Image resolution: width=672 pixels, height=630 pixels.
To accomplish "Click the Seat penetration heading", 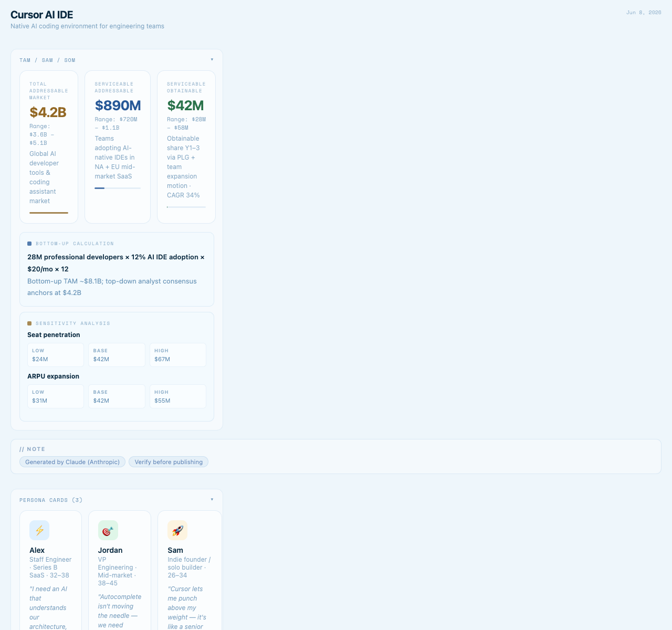I will (x=54, y=335).
